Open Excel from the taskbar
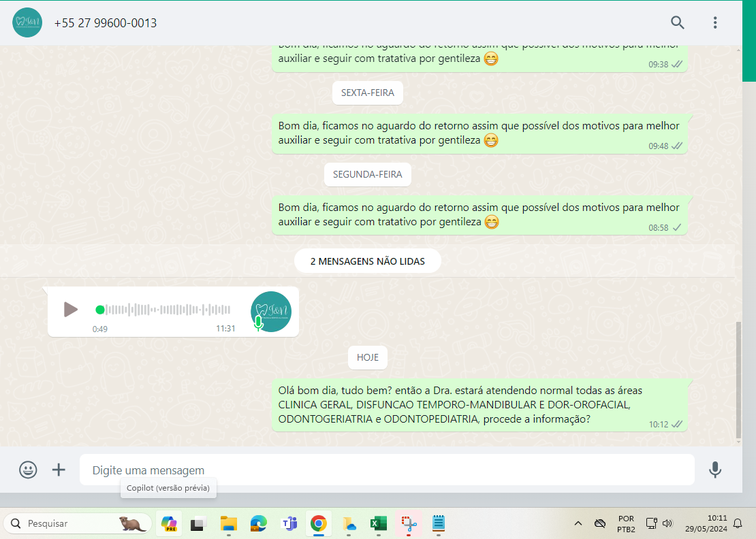 [x=379, y=523]
